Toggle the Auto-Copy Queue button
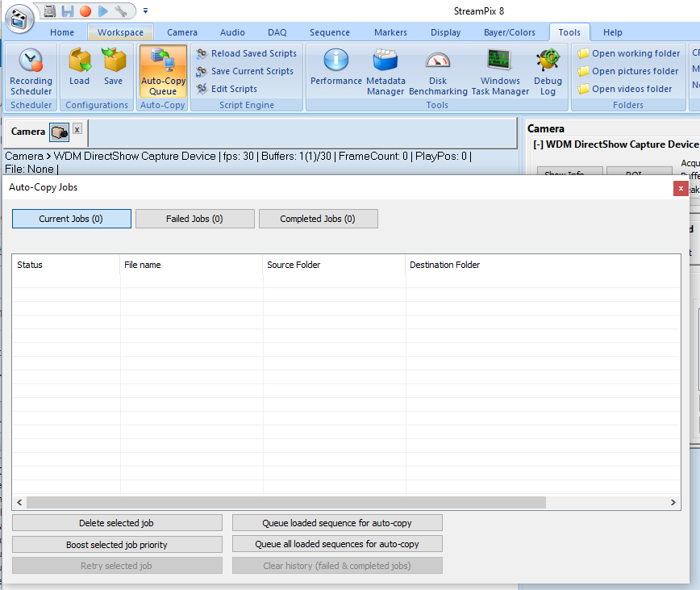This screenshot has height=590, width=700. click(163, 71)
